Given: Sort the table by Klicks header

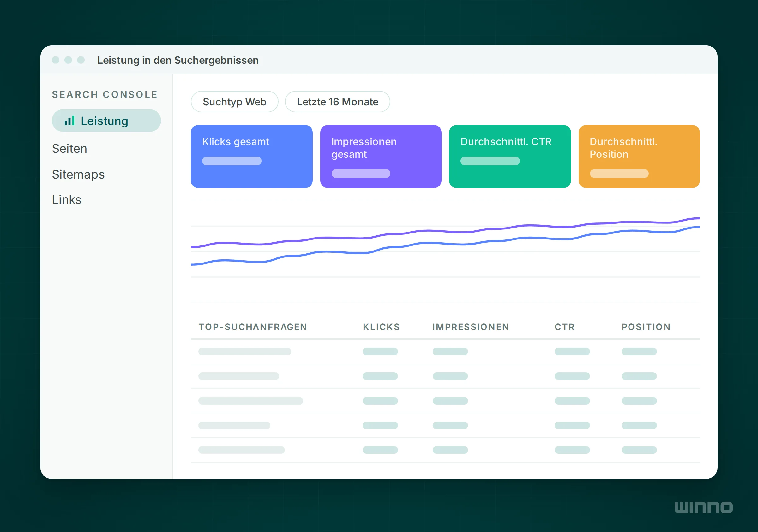Looking at the screenshot, I should tap(381, 327).
